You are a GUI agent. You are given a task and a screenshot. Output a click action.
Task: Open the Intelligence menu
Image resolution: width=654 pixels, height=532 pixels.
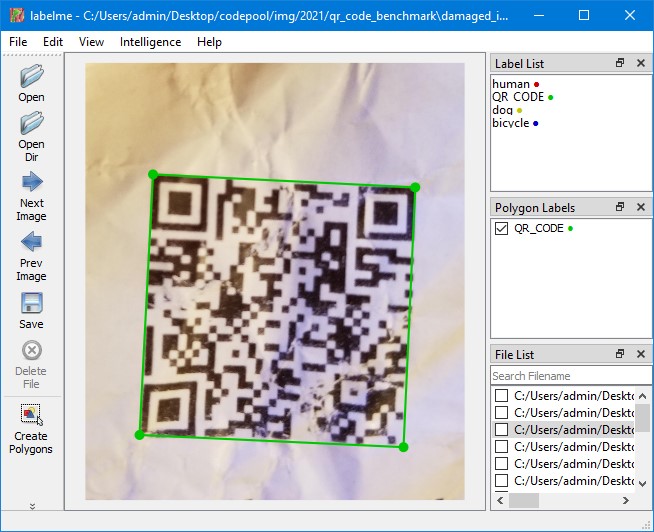click(150, 42)
